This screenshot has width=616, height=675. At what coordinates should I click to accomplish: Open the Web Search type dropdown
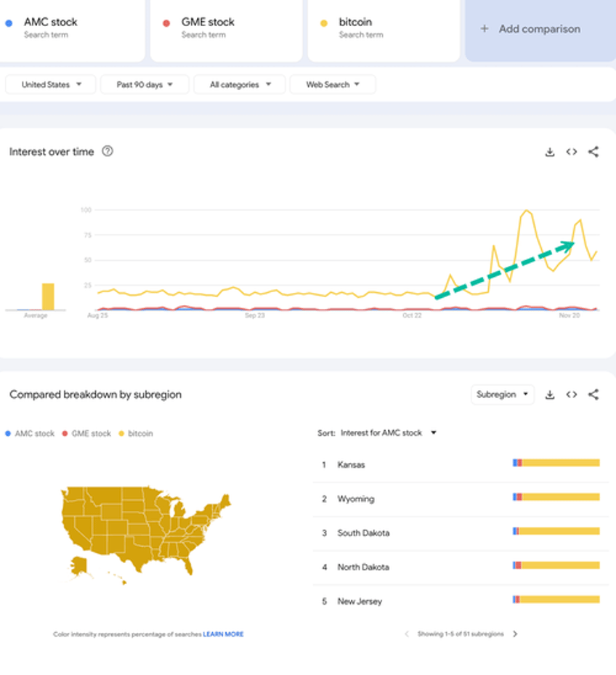click(x=333, y=84)
